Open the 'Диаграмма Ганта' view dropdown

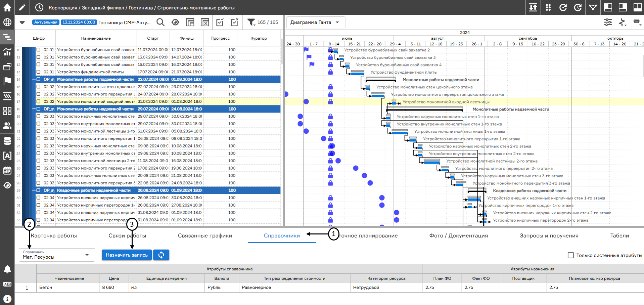(x=316, y=22)
